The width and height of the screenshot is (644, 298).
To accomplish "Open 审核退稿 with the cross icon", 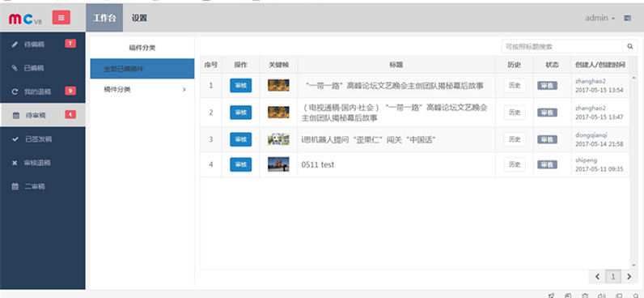I will click(43, 163).
